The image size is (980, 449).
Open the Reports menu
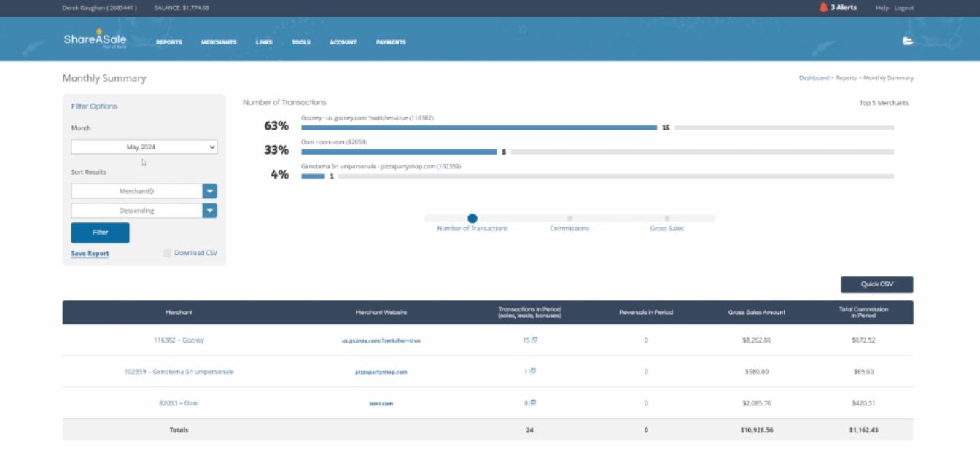[169, 42]
